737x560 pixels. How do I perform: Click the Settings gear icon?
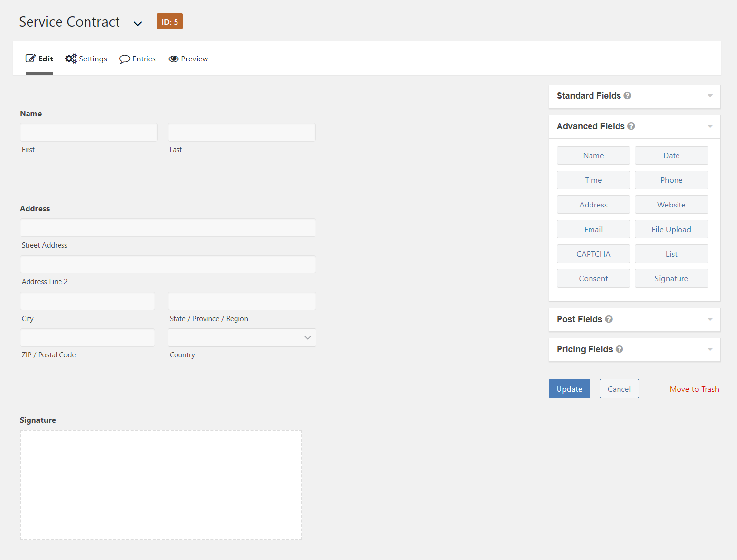click(x=70, y=59)
